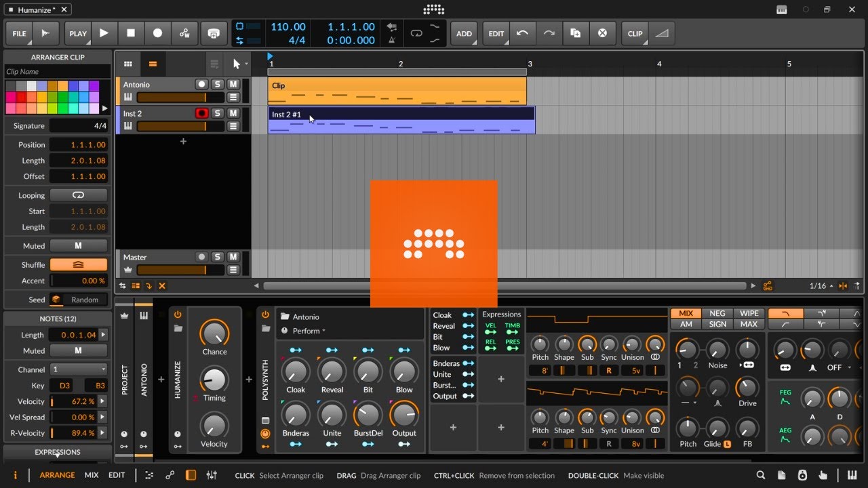Open the studio monitor icon in bottom bar

(x=802, y=475)
